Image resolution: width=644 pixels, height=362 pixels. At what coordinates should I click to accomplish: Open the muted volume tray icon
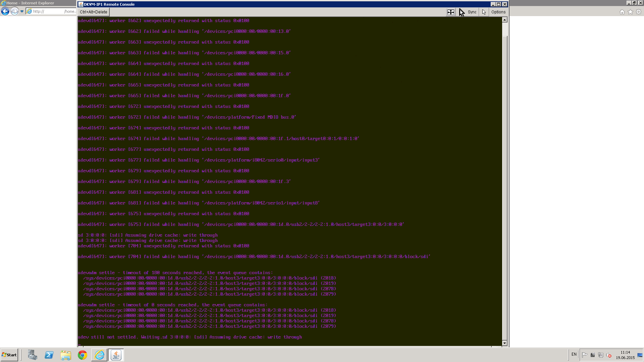(x=609, y=355)
